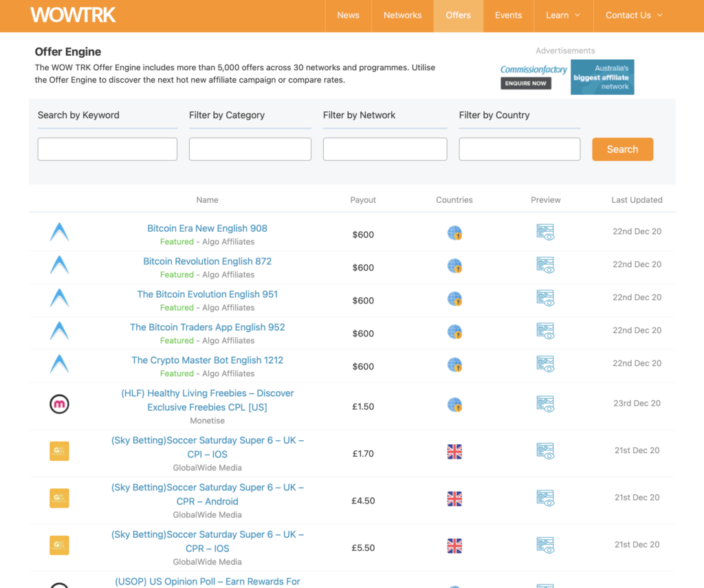The width and height of the screenshot is (704, 588).
Task: Open preview icon for Bitcoin Era offer
Action: click(545, 232)
